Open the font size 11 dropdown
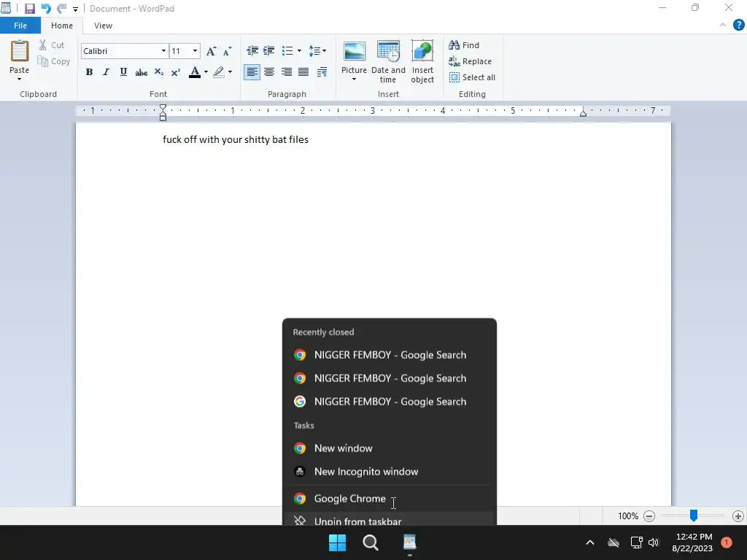 (195, 51)
